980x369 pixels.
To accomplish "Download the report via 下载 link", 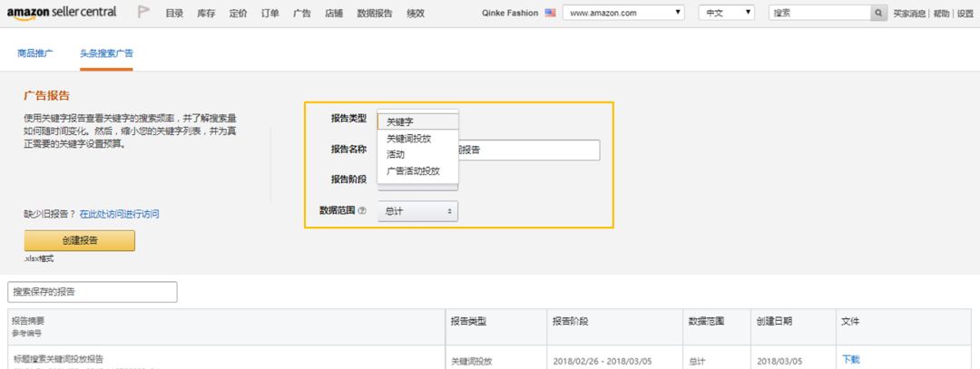I will point(850,359).
